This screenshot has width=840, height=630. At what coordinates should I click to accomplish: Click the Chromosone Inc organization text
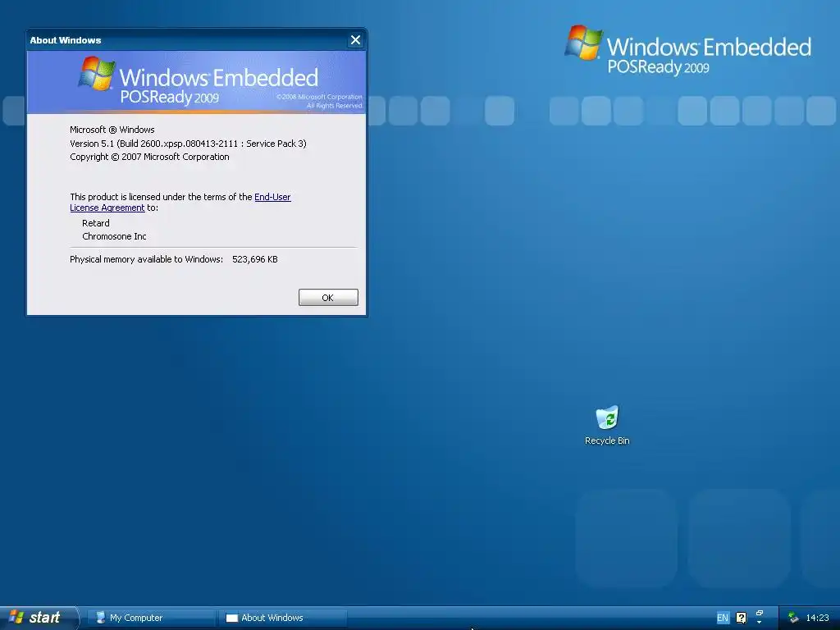[x=114, y=236]
